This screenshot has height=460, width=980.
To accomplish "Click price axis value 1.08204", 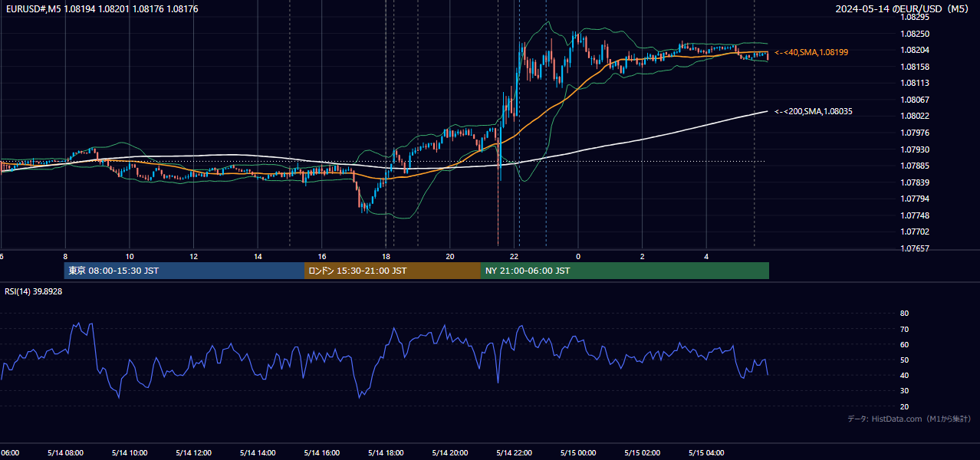I will pos(915,50).
